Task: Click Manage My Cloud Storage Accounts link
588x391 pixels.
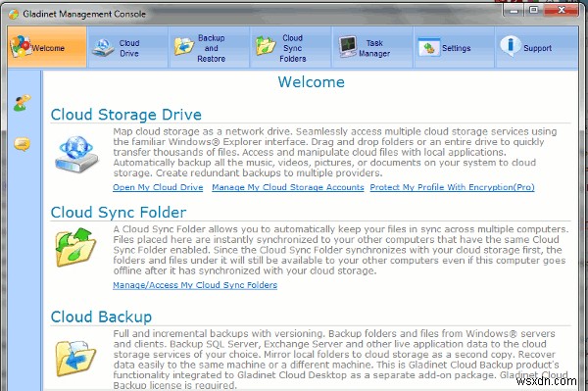Action: coord(288,187)
